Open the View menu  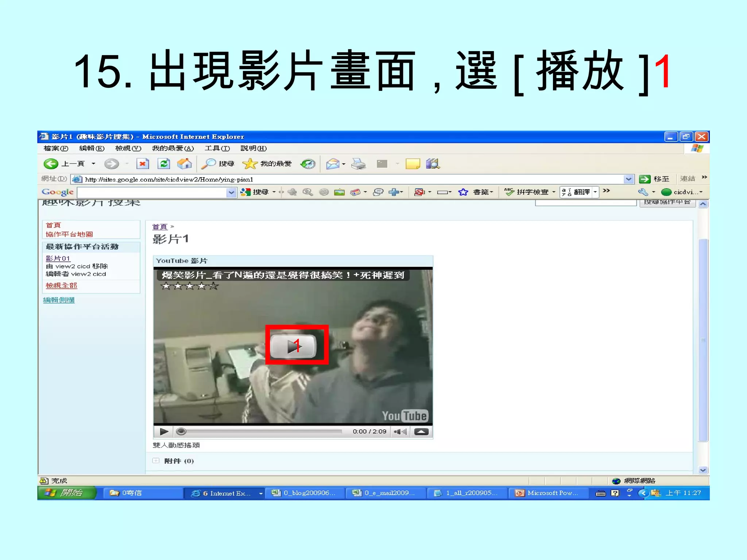point(128,148)
